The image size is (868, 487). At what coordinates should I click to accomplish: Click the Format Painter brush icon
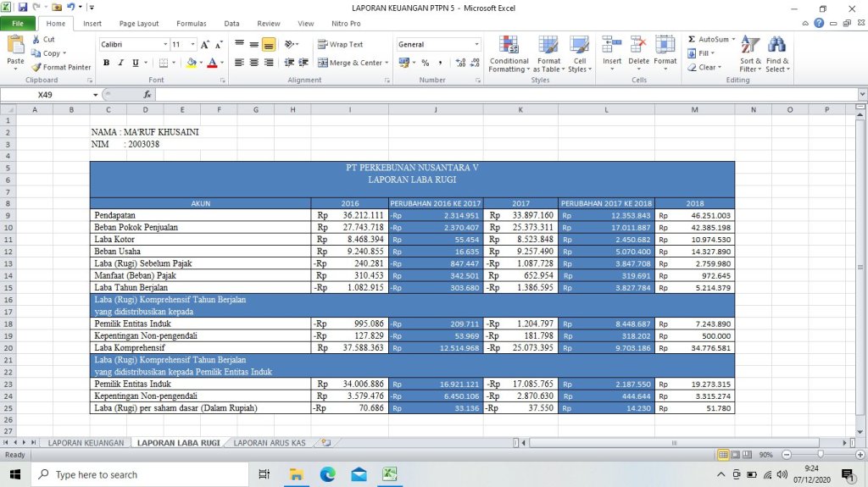pos(36,67)
